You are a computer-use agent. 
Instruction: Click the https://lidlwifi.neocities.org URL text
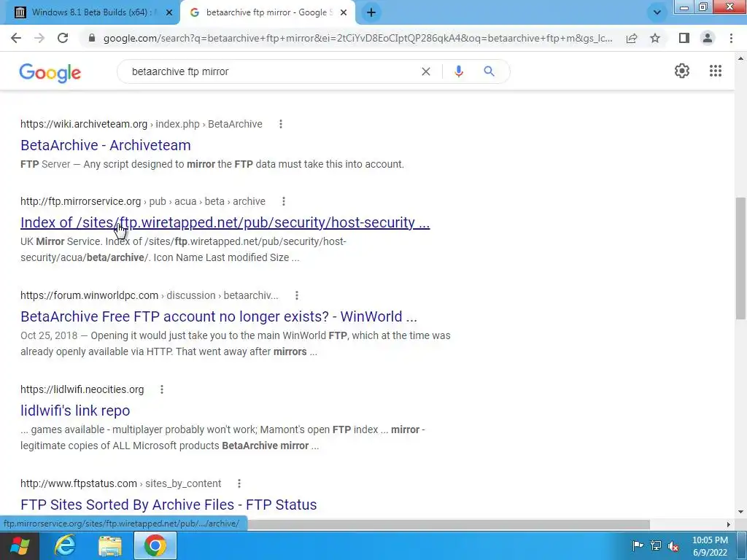(x=82, y=389)
